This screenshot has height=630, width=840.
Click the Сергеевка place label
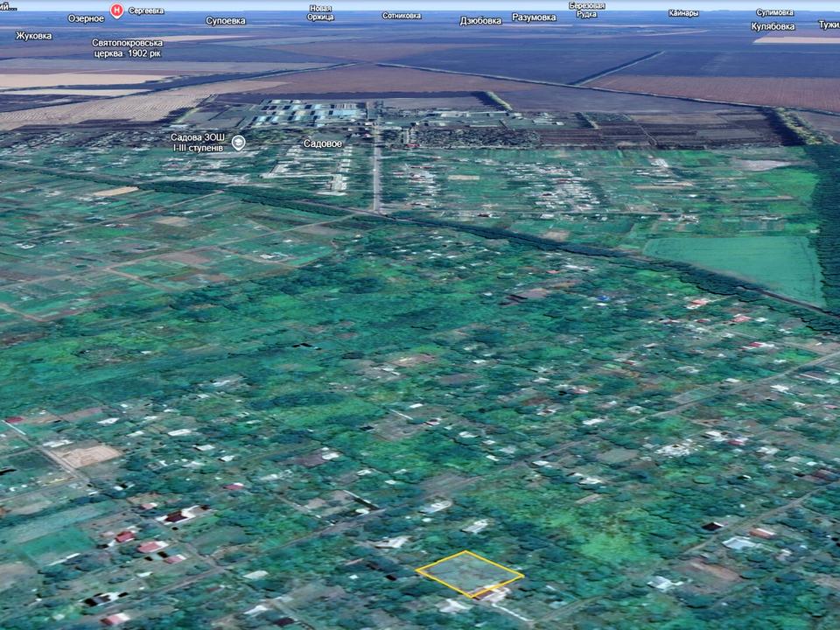click(x=146, y=10)
